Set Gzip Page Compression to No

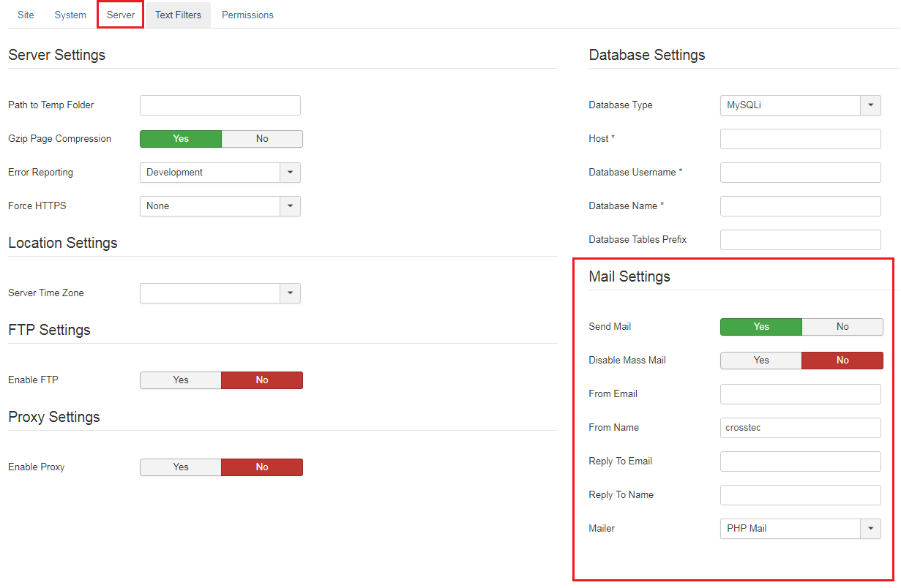point(262,139)
